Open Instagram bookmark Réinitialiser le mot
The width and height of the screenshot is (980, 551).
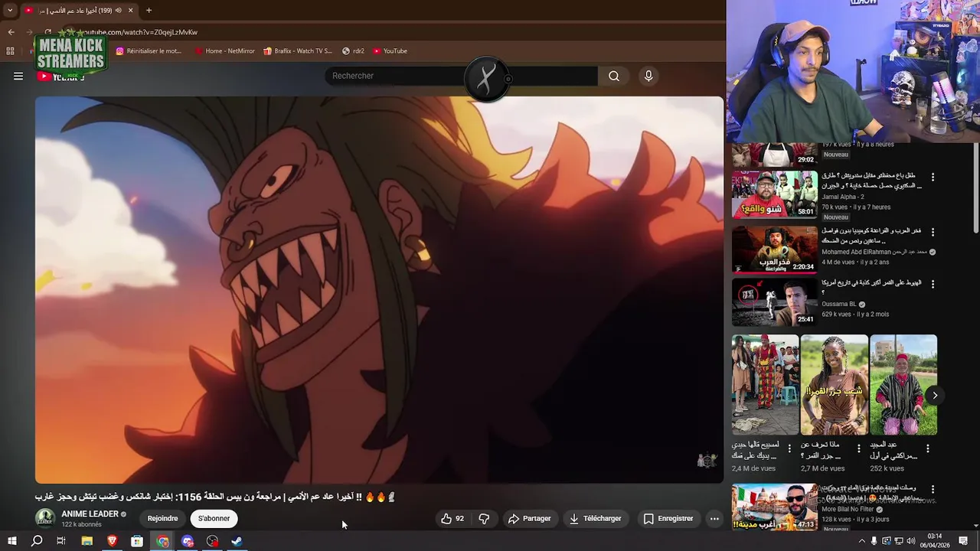(149, 51)
